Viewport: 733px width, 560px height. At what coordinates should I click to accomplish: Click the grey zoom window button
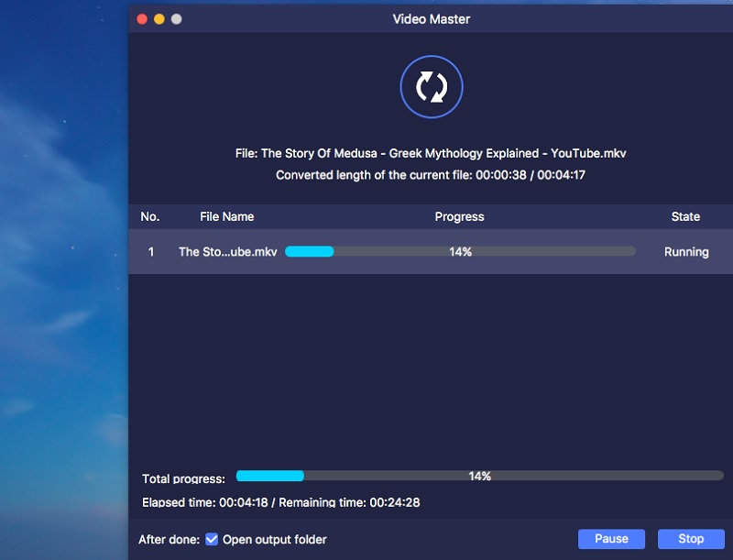(x=177, y=19)
